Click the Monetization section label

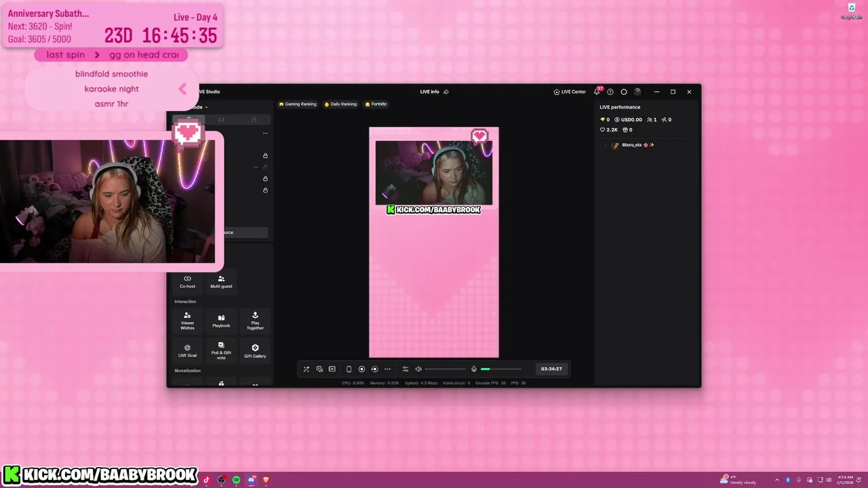pyautogui.click(x=187, y=371)
